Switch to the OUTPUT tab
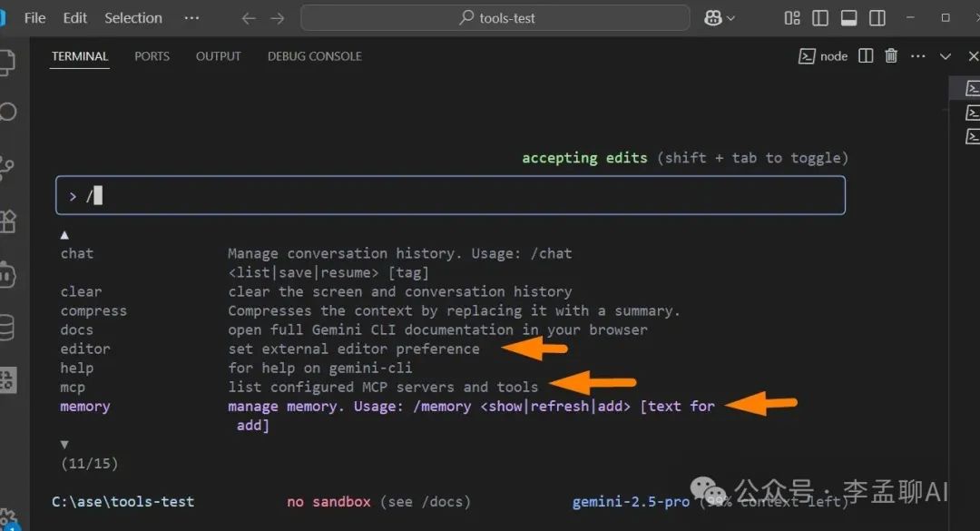 click(x=218, y=56)
